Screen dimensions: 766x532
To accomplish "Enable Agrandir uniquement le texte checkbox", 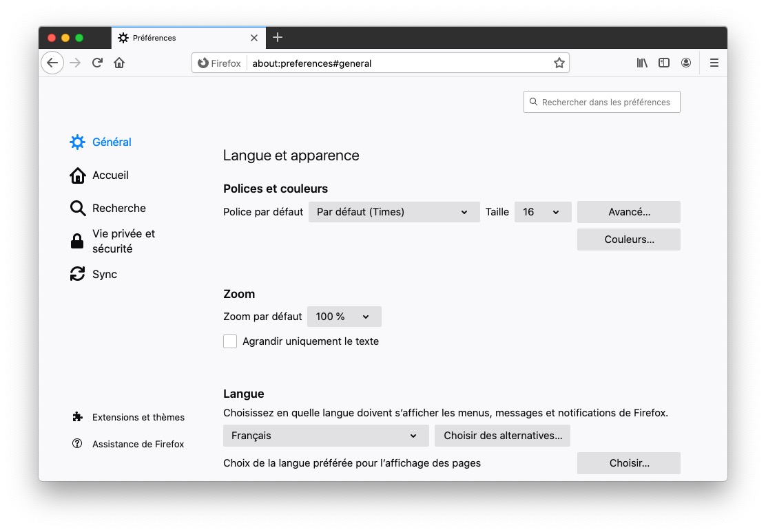I will [230, 341].
